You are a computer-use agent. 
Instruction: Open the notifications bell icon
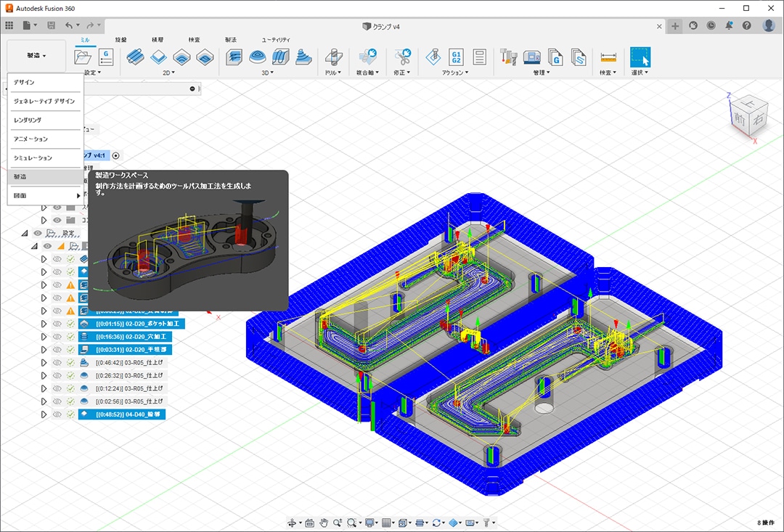pyautogui.click(x=728, y=25)
